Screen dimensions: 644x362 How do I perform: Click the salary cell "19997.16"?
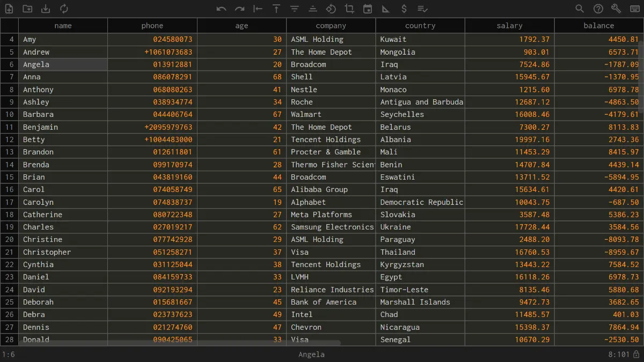click(x=510, y=139)
